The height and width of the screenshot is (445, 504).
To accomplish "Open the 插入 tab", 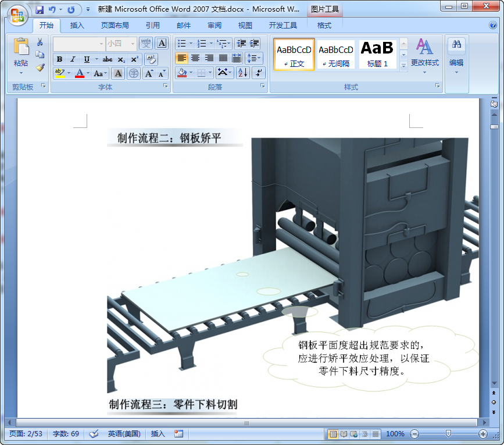I will 77,26.
